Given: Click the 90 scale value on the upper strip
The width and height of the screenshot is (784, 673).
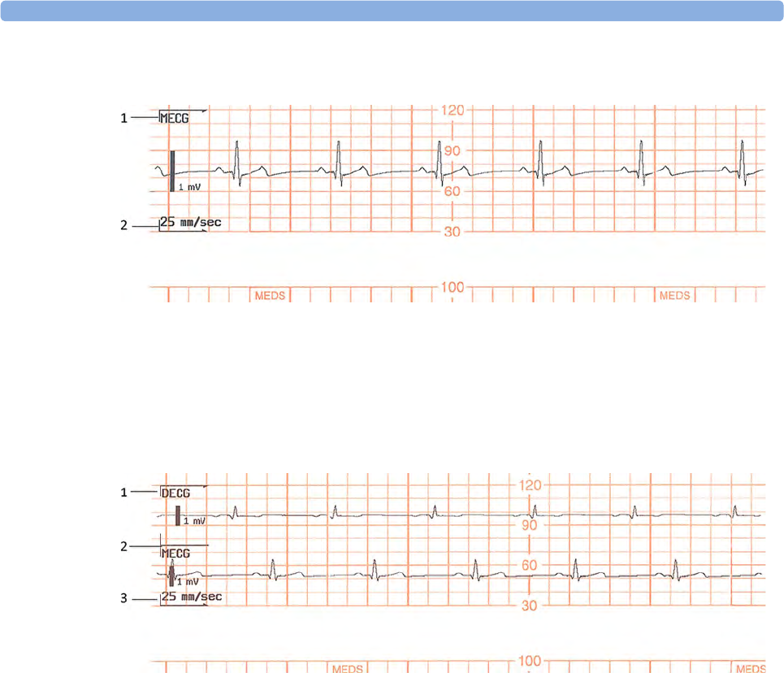Looking at the screenshot, I should pyautogui.click(x=453, y=150).
